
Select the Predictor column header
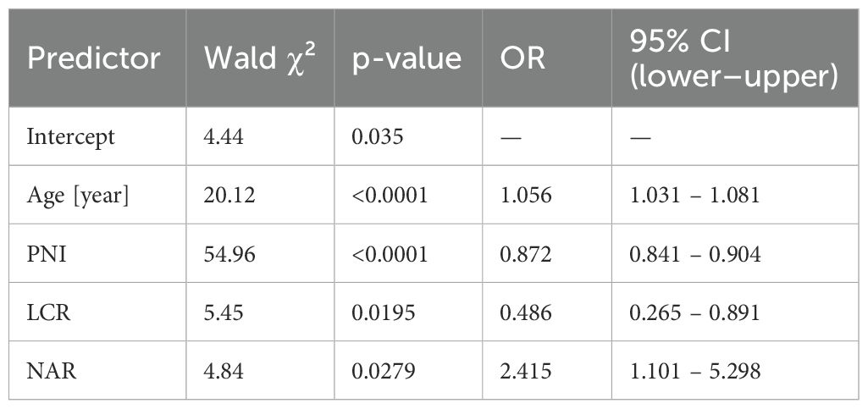click(x=97, y=58)
